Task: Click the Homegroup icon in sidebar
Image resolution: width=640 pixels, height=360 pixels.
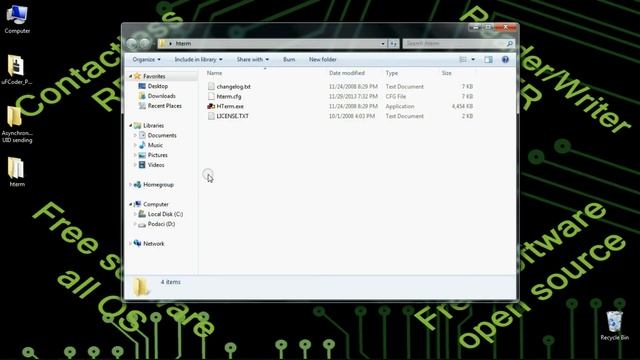Action: 138,184
